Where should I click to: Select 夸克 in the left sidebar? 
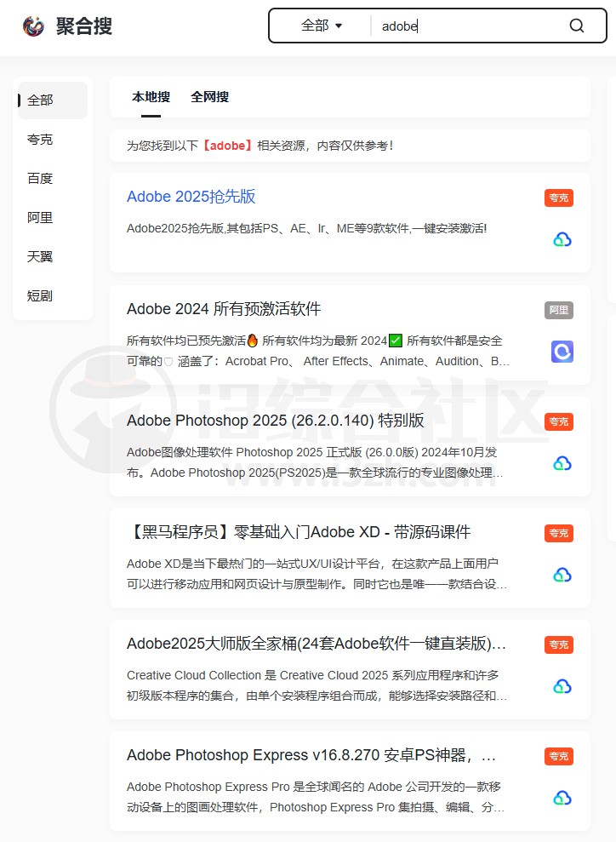click(x=40, y=140)
